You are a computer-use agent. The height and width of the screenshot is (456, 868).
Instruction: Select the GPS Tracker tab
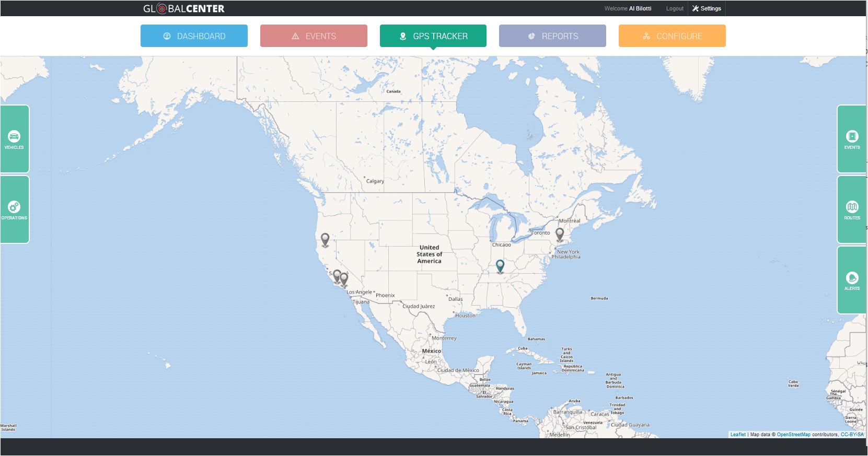click(433, 36)
